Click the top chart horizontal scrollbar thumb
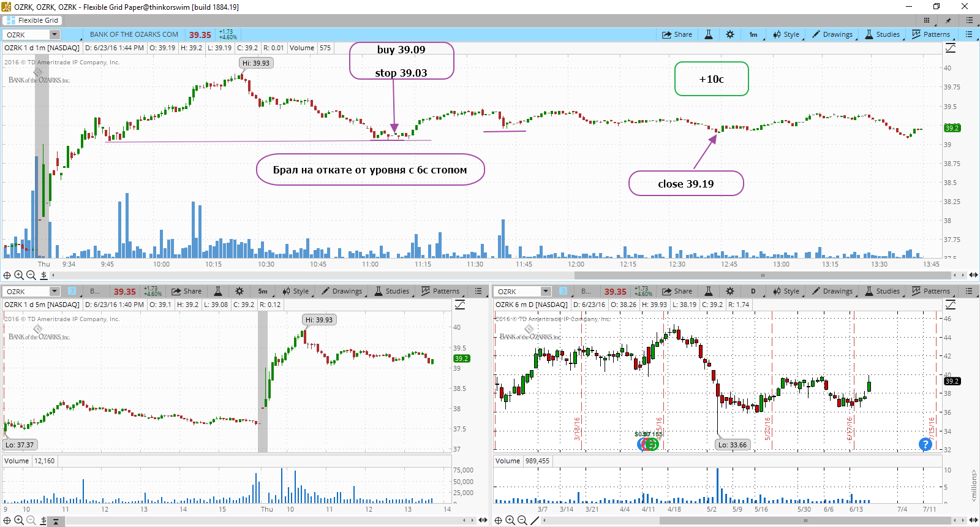 pos(763,275)
